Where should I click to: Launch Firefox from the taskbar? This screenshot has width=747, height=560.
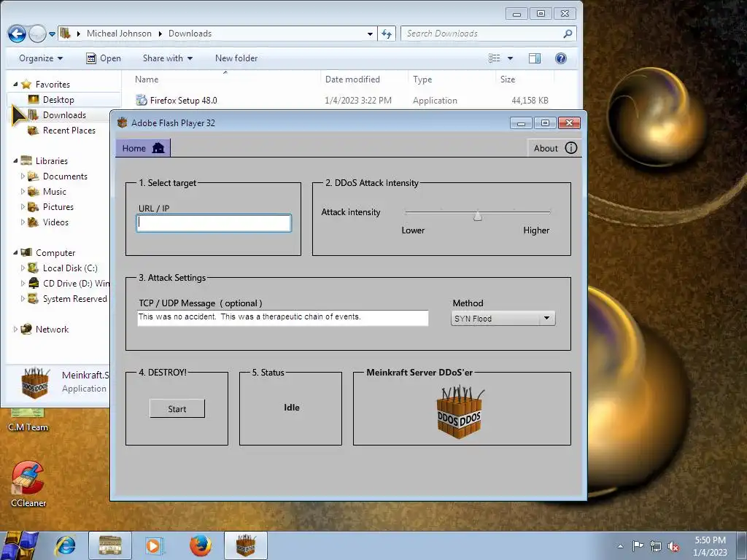pyautogui.click(x=200, y=545)
